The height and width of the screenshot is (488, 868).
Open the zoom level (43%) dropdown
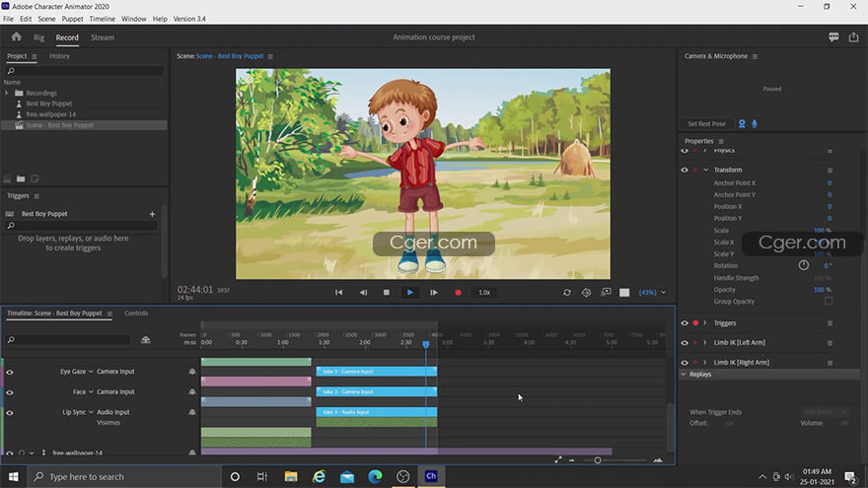pos(663,292)
